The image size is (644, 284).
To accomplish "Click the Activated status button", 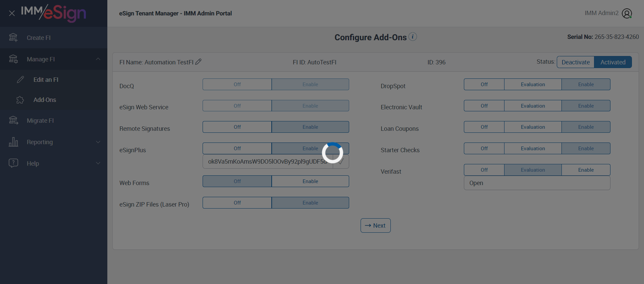I will click(x=613, y=62).
